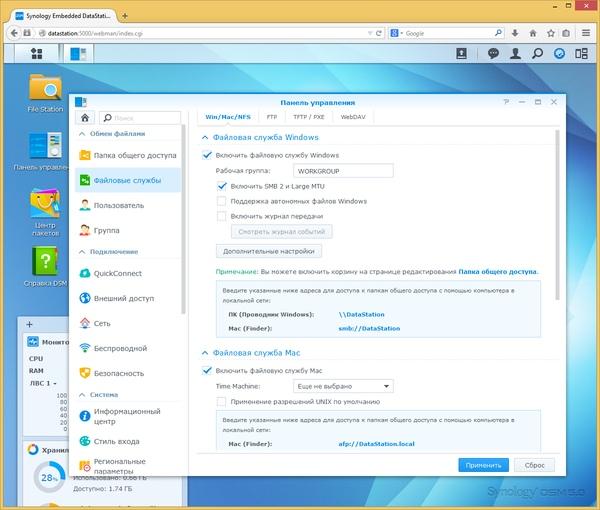Collapse Файловая служба Mac section
Image resolution: width=600 pixels, height=510 pixels.
coord(205,353)
